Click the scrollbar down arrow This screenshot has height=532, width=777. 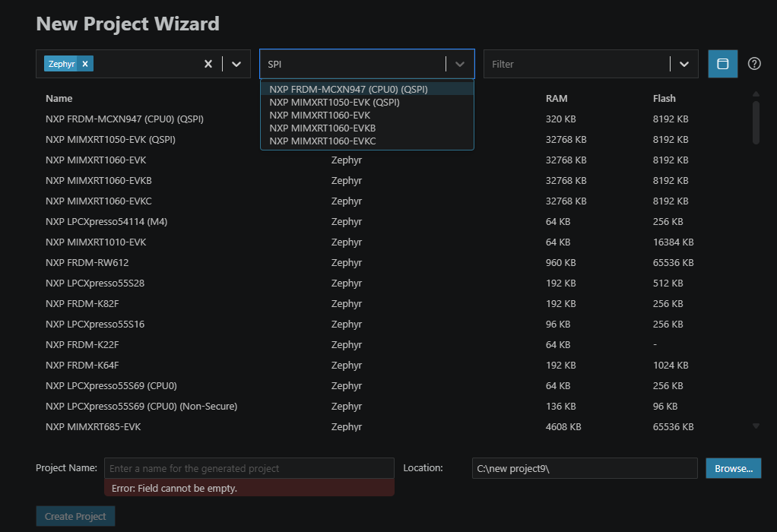pos(756,426)
